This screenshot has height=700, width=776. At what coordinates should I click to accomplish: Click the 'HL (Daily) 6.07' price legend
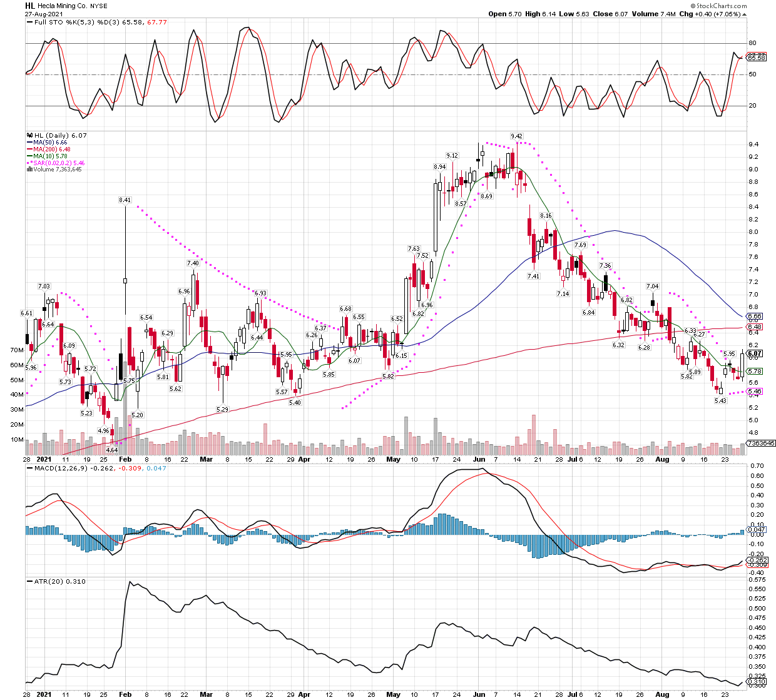59,136
